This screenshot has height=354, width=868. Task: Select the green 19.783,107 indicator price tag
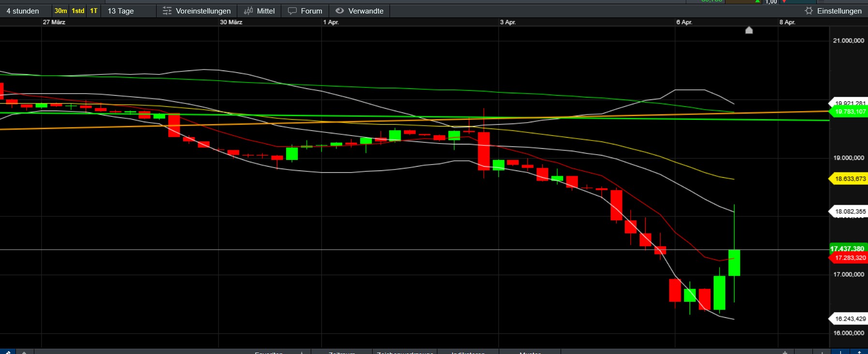(849, 112)
